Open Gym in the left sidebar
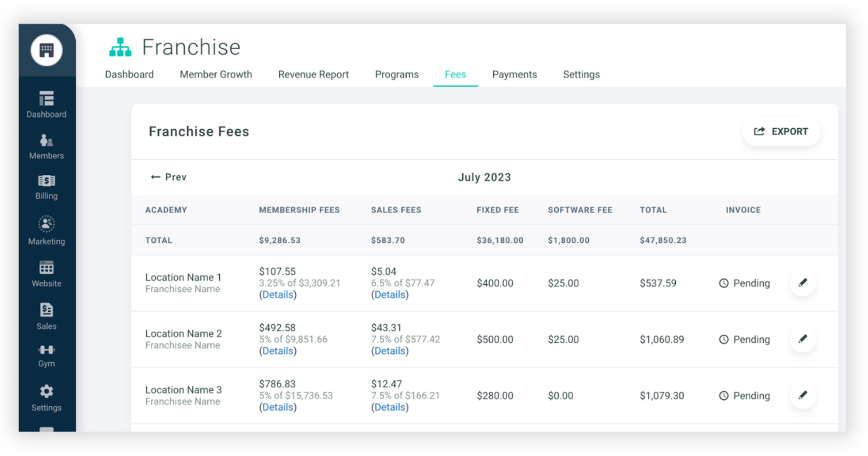868x456 pixels. pos(47,356)
